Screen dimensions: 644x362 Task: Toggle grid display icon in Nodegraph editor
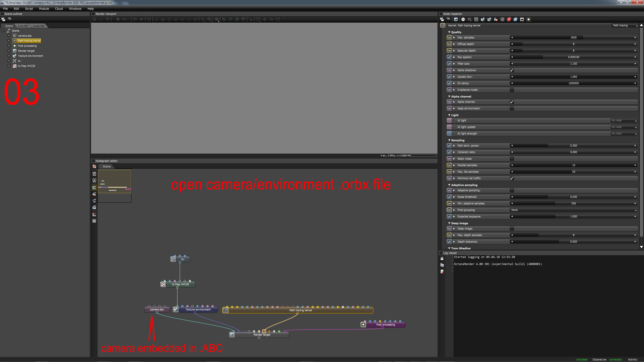(94, 221)
